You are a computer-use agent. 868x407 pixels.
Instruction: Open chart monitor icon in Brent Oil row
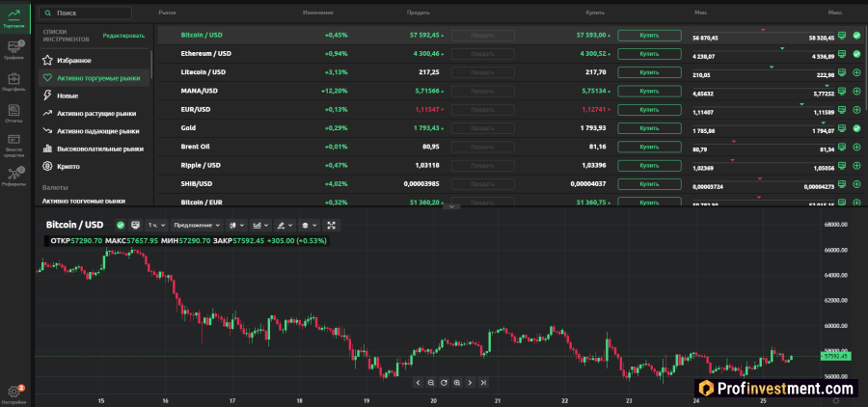[843, 147]
